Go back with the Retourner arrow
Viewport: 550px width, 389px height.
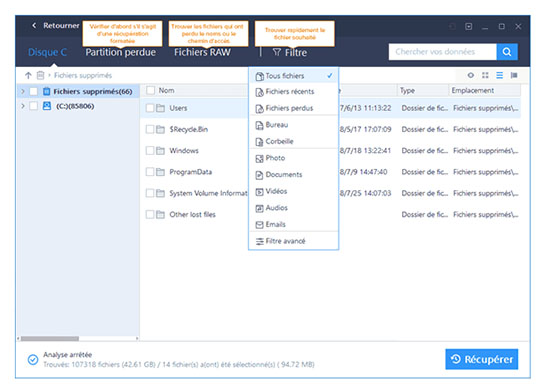pyautogui.click(x=34, y=26)
